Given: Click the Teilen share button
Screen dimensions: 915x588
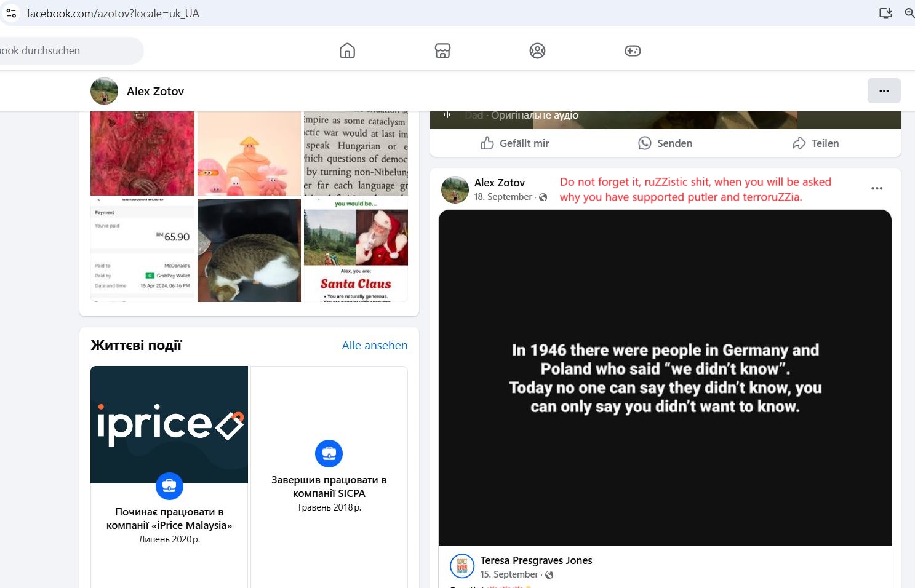Looking at the screenshot, I should tap(815, 143).
